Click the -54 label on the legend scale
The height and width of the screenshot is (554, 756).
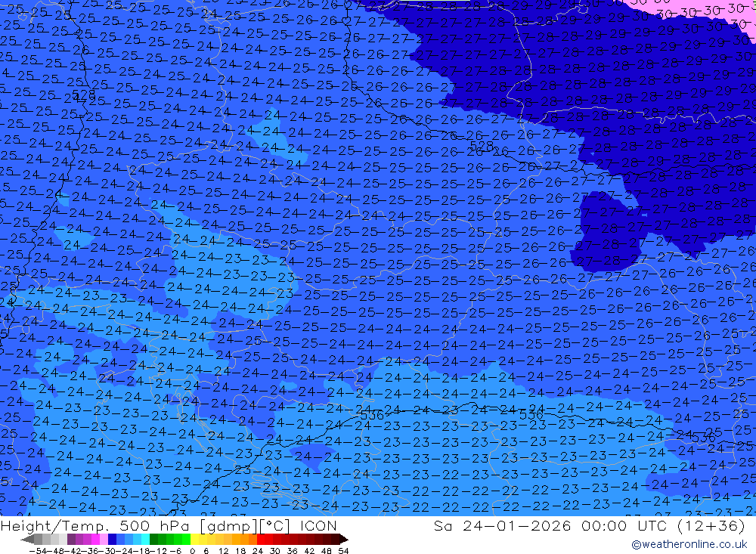[x=38, y=551]
